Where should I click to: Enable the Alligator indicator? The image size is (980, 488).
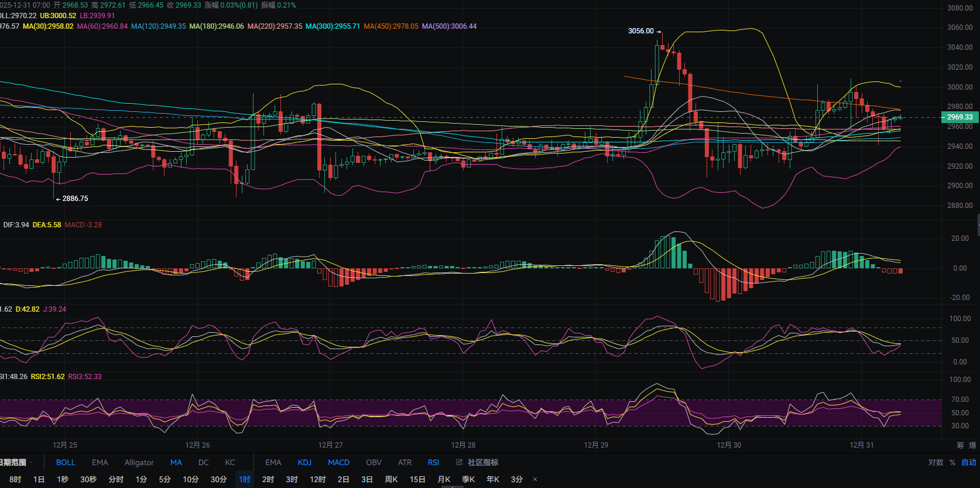[x=139, y=462]
